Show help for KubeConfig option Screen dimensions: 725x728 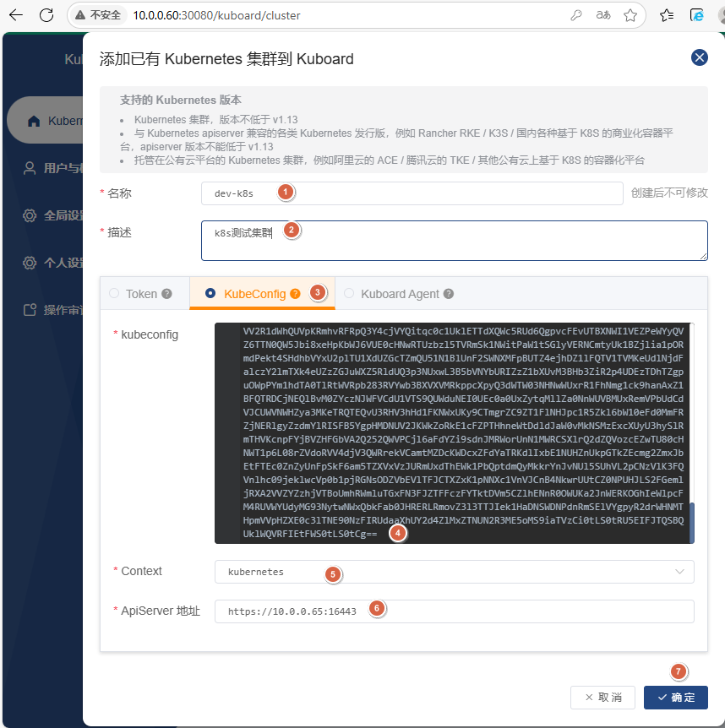coord(295,294)
